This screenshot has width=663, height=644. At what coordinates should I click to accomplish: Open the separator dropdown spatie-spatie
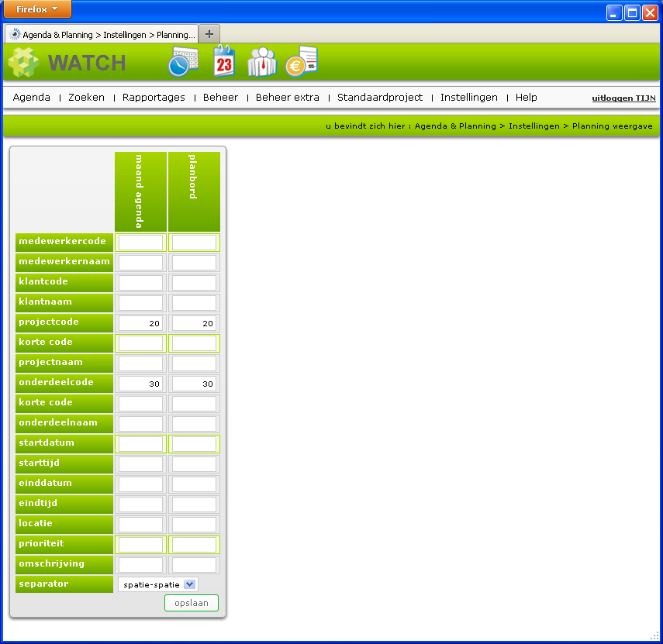157,584
